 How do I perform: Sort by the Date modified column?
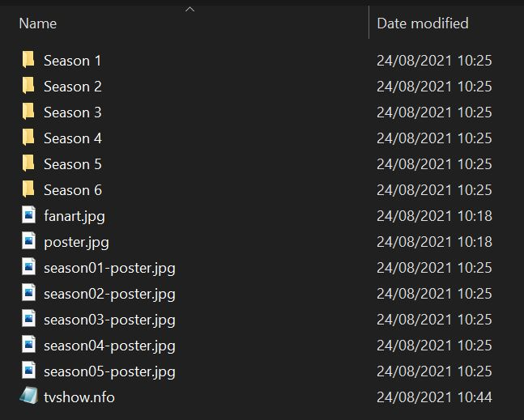click(x=423, y=23)
